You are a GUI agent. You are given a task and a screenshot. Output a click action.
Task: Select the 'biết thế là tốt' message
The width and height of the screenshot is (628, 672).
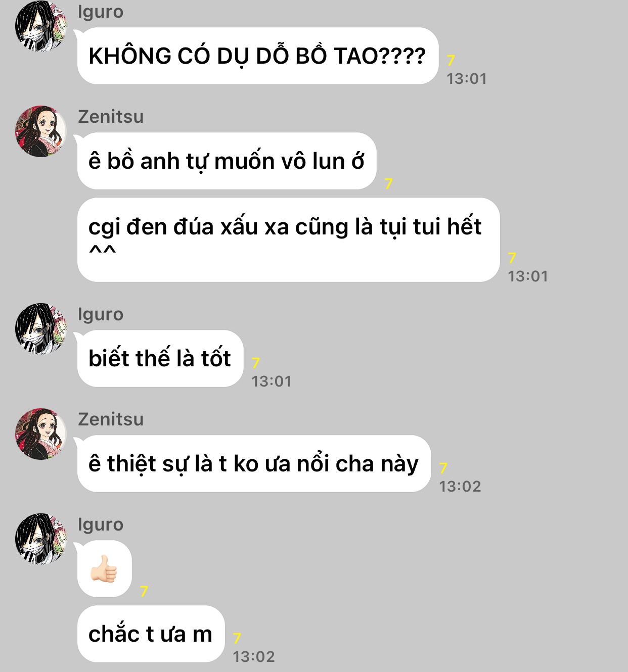(x=160, y=359)
